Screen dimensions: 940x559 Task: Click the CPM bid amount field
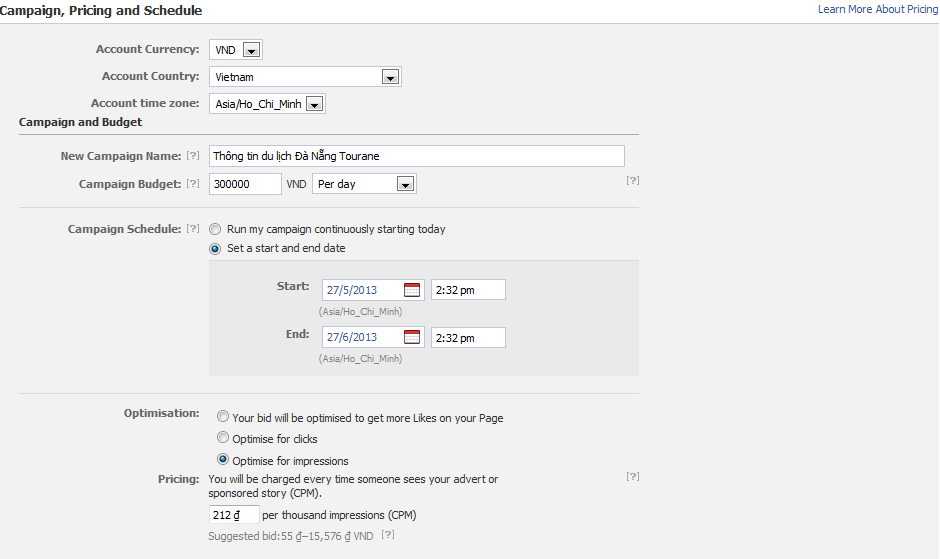[x=233, y=515]
